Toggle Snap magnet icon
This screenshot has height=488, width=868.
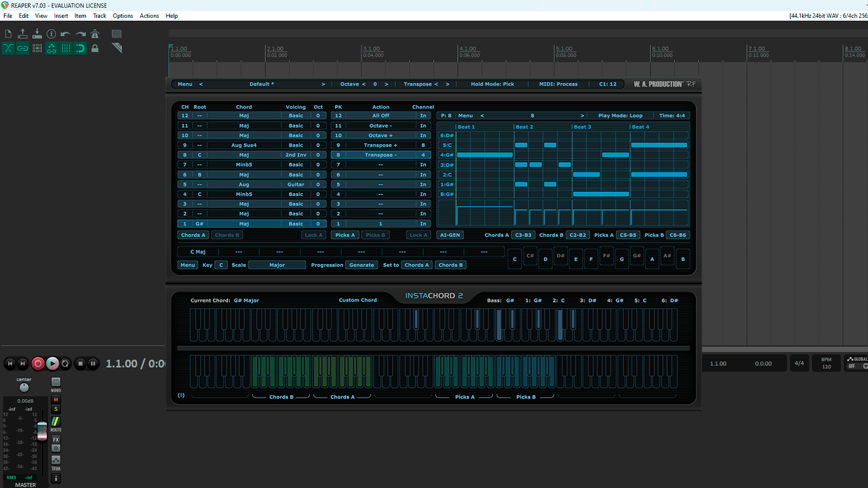coord(81,48)
